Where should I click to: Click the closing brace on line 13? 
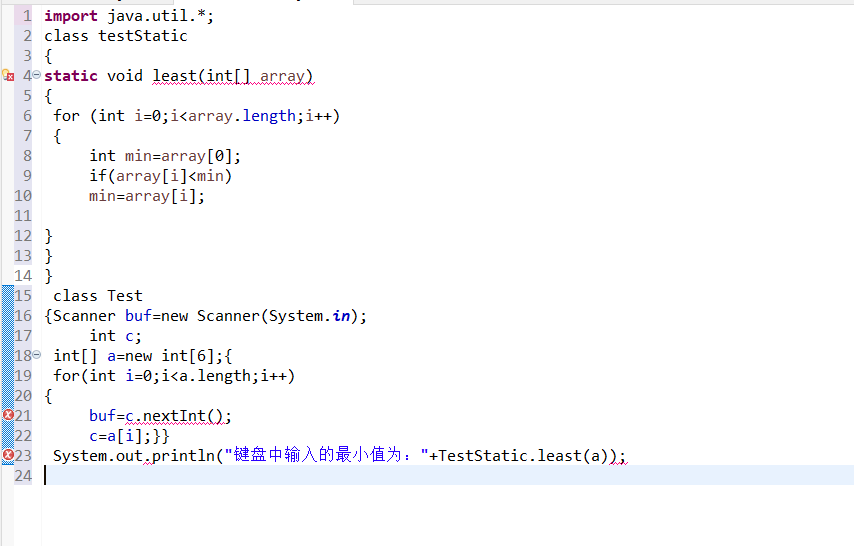[x=48, y=256]
